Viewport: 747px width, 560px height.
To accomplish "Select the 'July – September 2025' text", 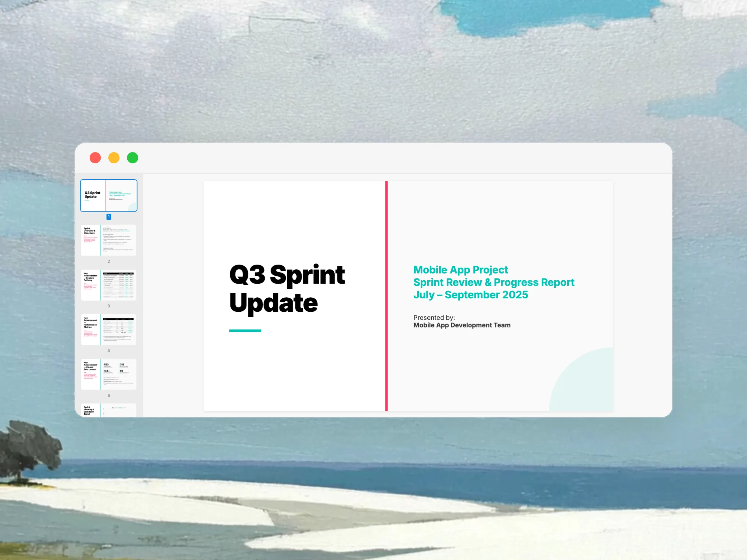I will point(470,295).
